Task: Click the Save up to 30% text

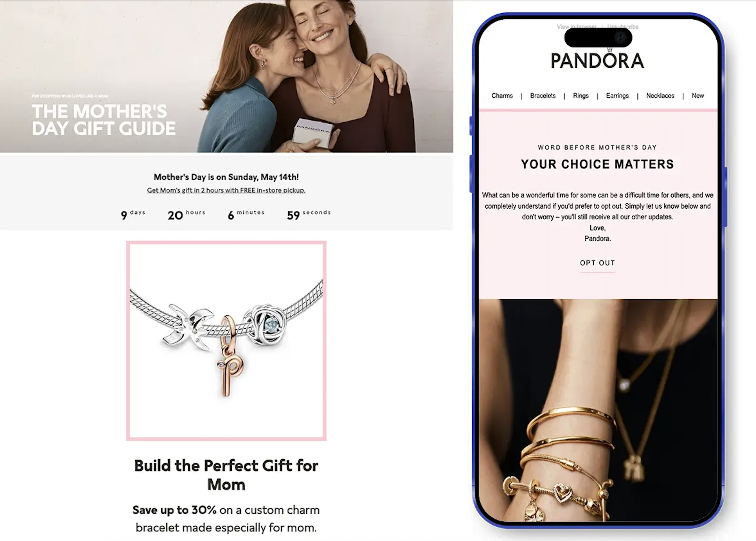Action: pyautogui.click(x=174, y=510)
